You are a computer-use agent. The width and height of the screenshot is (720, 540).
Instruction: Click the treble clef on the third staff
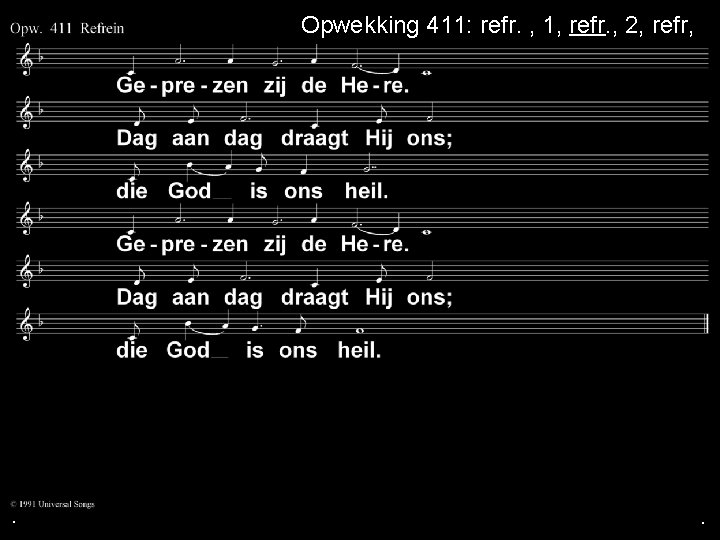26,165
